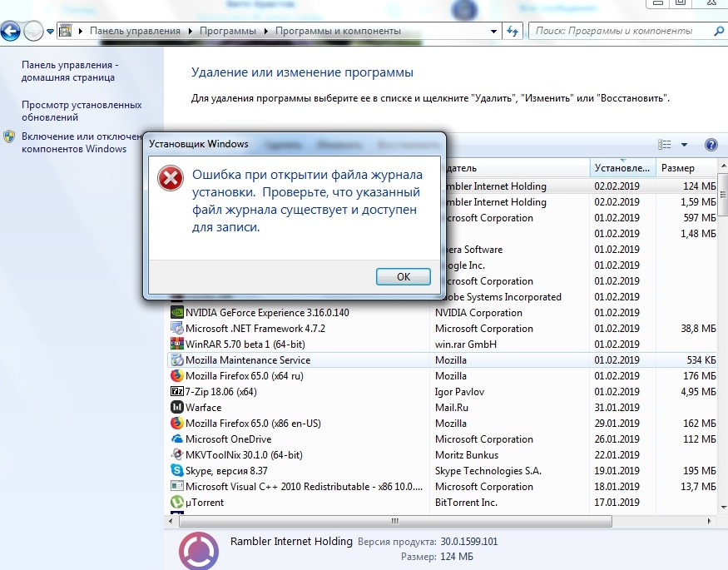This screenshot has width=728, height=570.
Task: Click the OneDrive cloud icon
Action: pyautogui.click(x=177, y=439)
